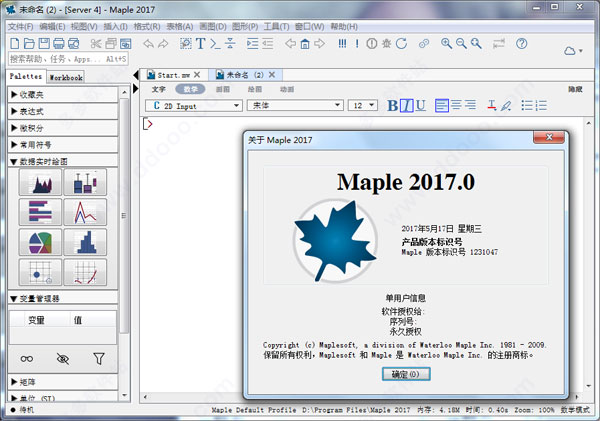Viewport: 600px width, 421px height.
Task: Execute the entire worksheet with the !!! icon
Action: (342, 44)
